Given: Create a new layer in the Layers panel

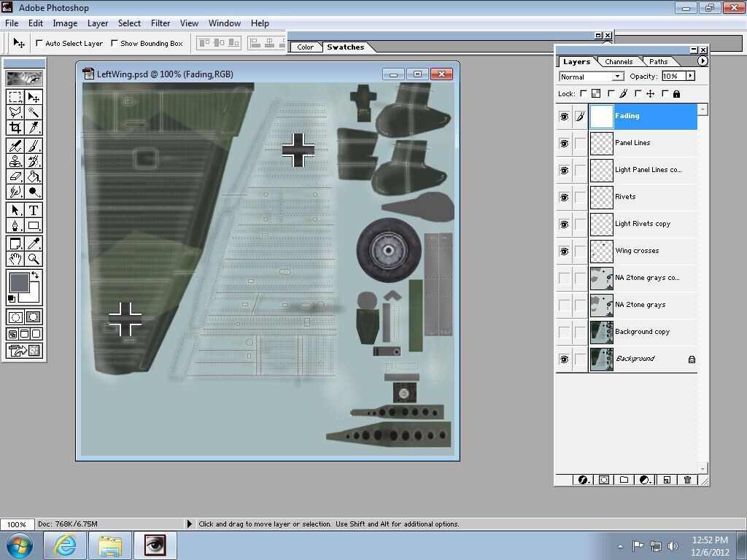Looking at the screenshot, I should [x=665, y=479].
